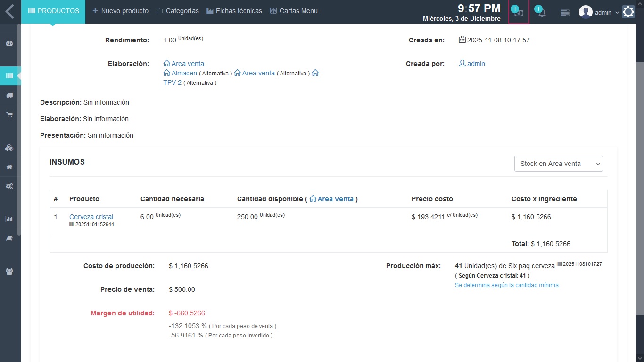Open the gear settings icon top right

(x=628, y=12)
